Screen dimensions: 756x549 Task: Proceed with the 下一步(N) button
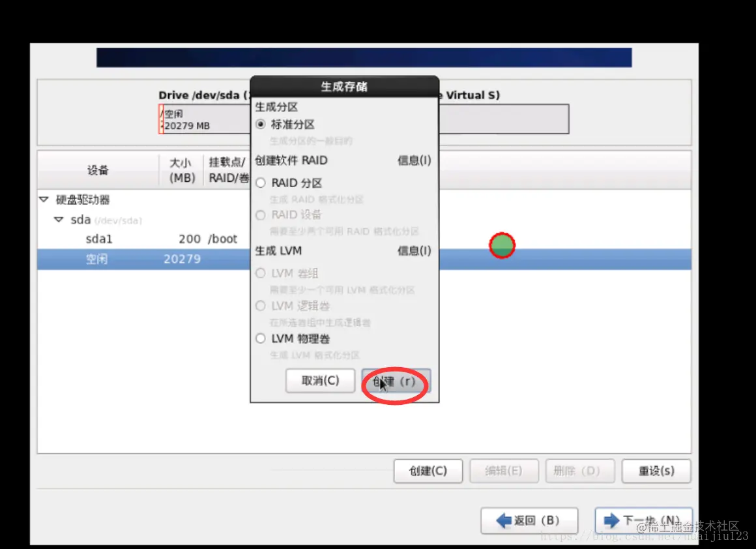tap(644, 520)
